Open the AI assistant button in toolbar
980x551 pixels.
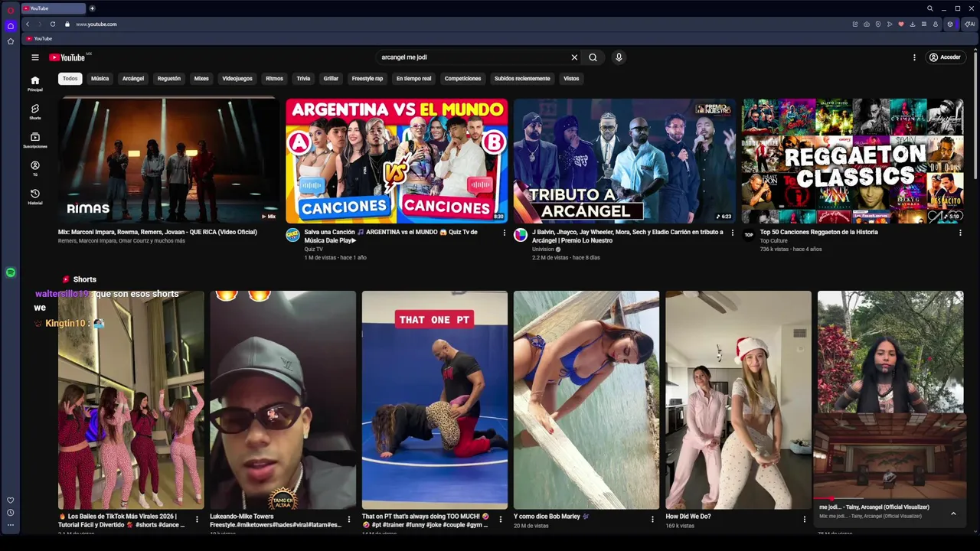(969, 24)
